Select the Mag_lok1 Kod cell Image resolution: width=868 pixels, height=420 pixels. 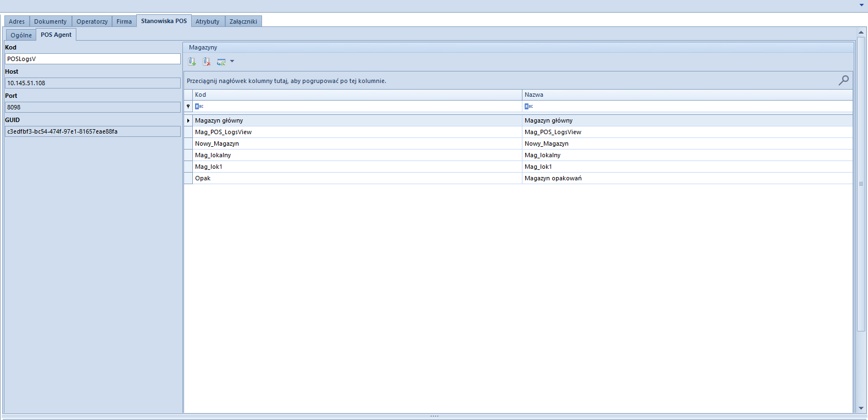357,167
